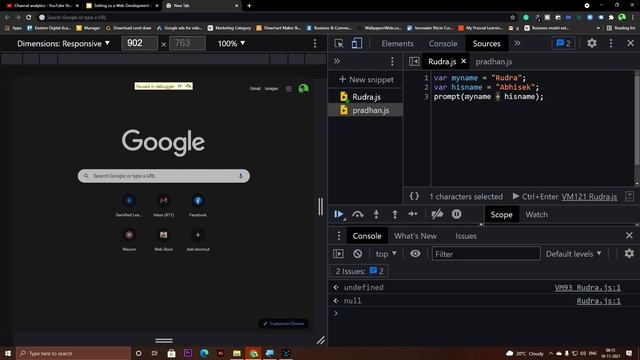This screenshot has width=640, height=360.
Task: Open Dimensions: Responsive dropdown
Action: (x=63, y=44)
